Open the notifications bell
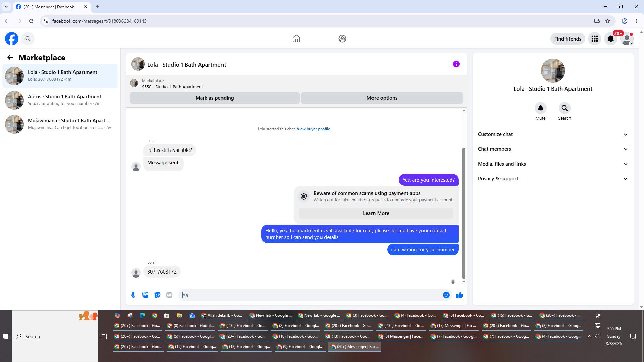644x362 pixels. tap(610, 39)
